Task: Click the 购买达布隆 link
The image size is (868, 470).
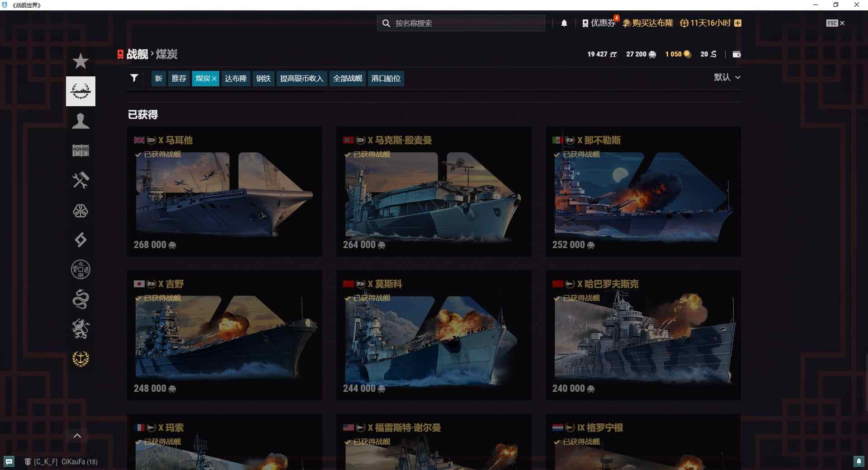Action: (648, 23)
